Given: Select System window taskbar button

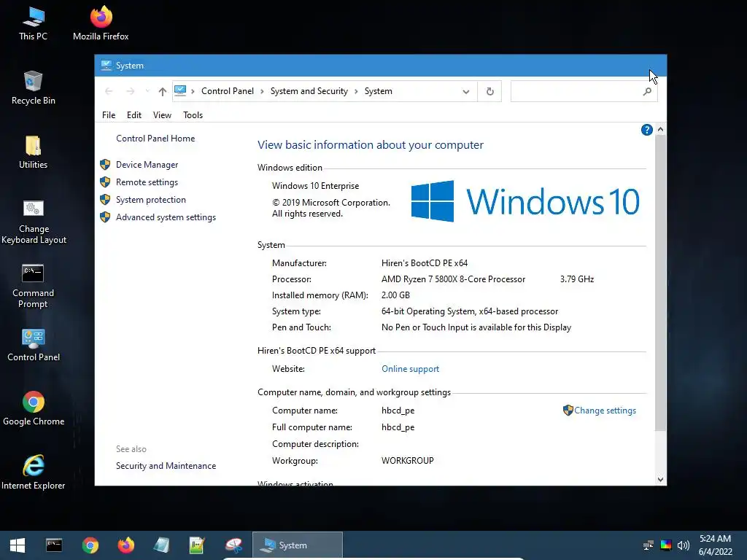Looking at the screenshot, I should point(298,545).
